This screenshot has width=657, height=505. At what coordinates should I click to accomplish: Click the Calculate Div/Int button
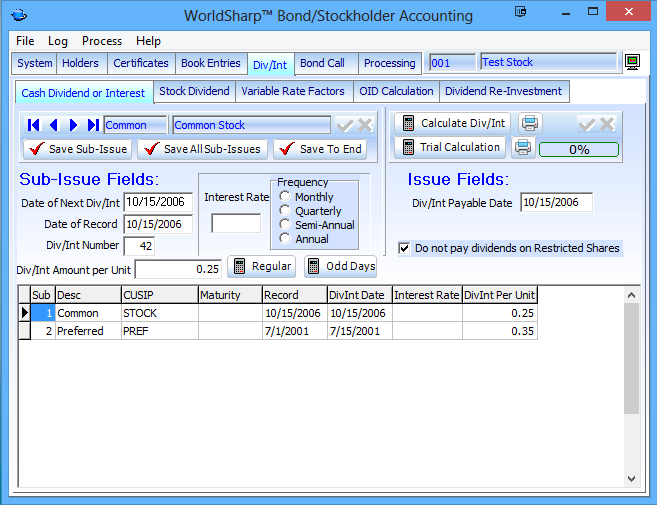tap(453, 123)
